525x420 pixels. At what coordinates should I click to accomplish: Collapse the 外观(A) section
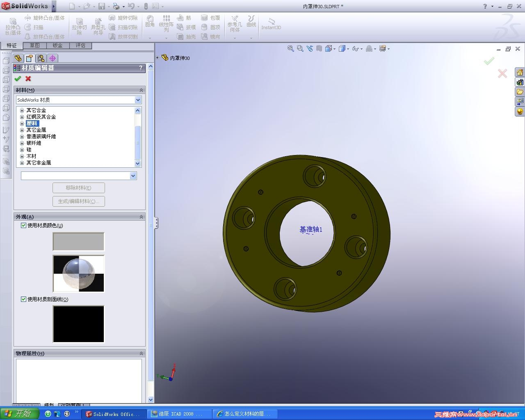click(x=142, y=217)
